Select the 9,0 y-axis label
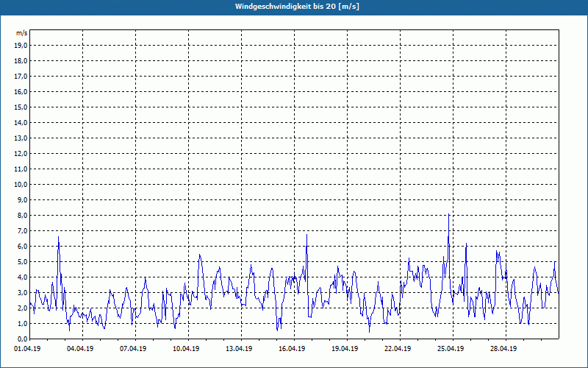This screenshot has height=368, width=588. [22, 199]
